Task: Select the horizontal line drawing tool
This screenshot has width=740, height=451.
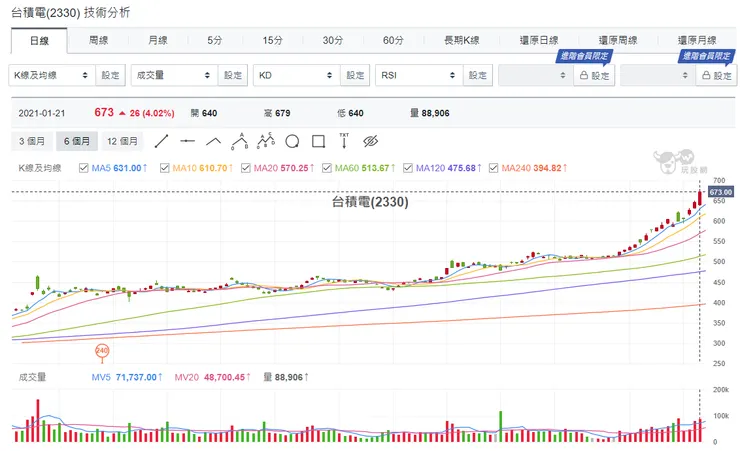Action: [x=187, y=141]
